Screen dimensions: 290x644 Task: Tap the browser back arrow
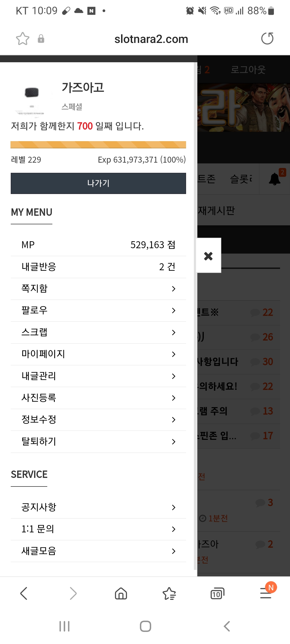(x=24, y=593)
